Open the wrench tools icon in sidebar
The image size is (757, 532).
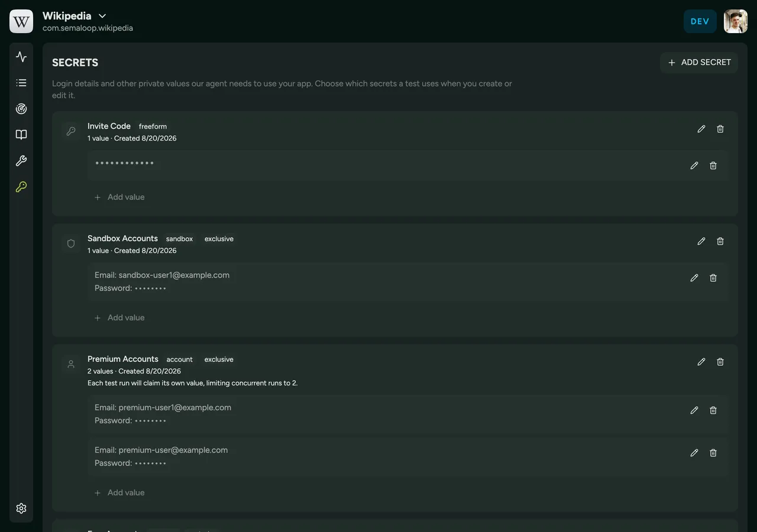[21, 161]
